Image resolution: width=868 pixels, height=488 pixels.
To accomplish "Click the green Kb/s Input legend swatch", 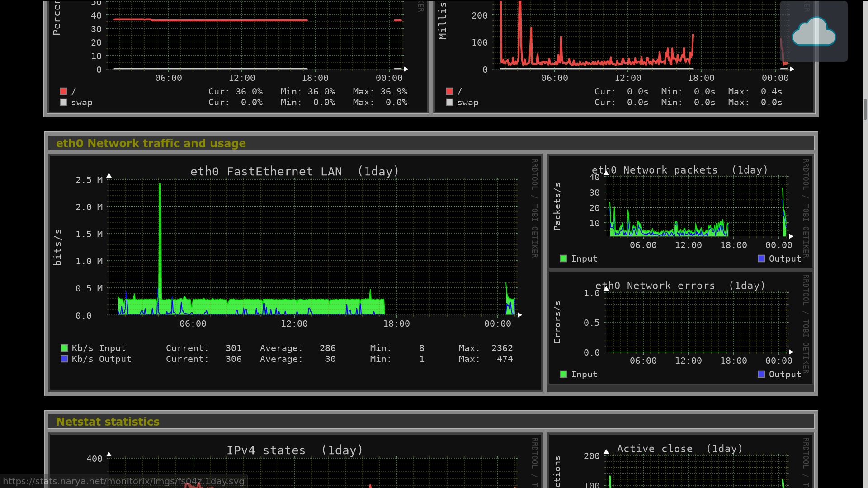I will coord(64,348).
